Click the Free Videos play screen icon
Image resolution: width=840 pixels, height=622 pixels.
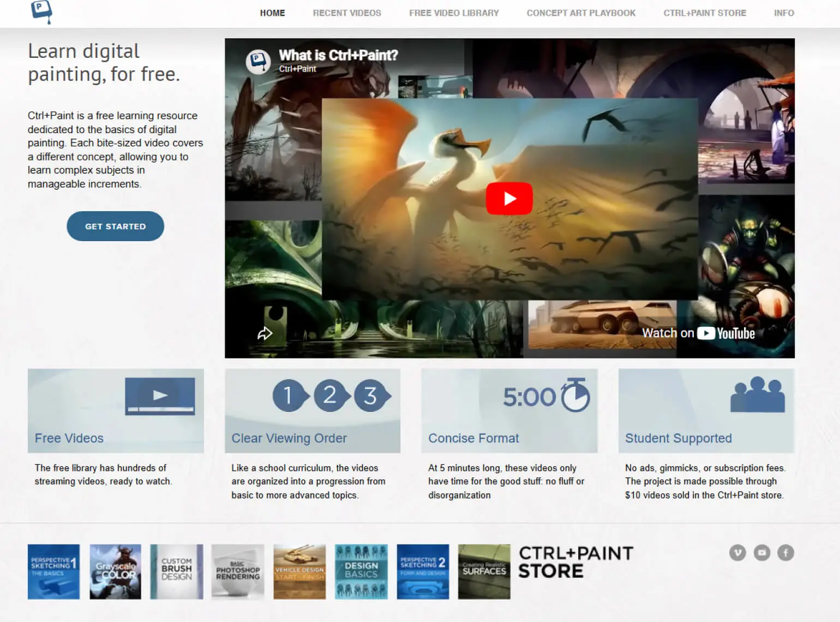[160, 396]
